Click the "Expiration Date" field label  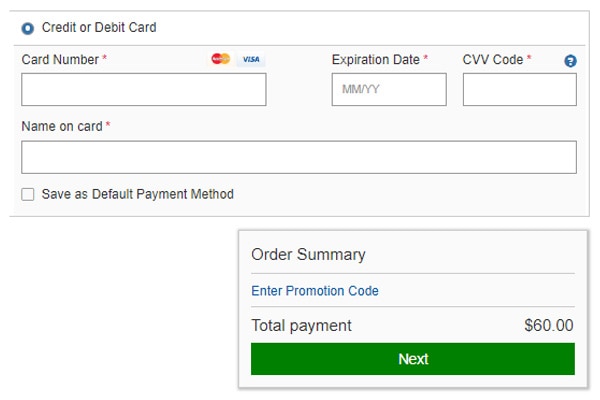376,60
